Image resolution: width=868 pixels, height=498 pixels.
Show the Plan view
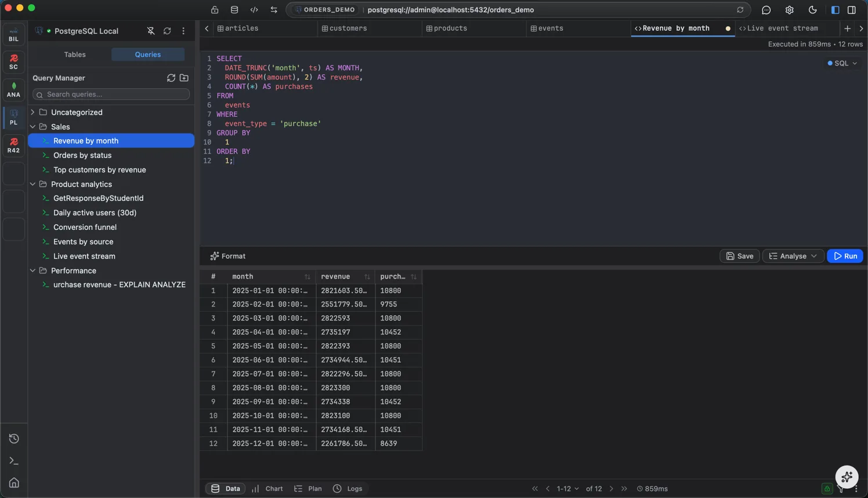(x=308, y=489)
